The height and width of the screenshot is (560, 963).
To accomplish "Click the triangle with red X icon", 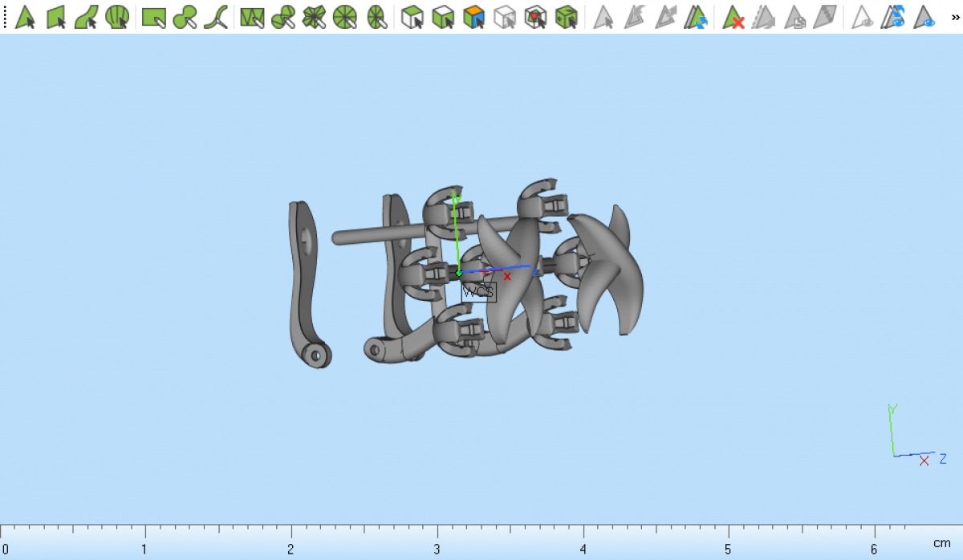I will (733, 17).
